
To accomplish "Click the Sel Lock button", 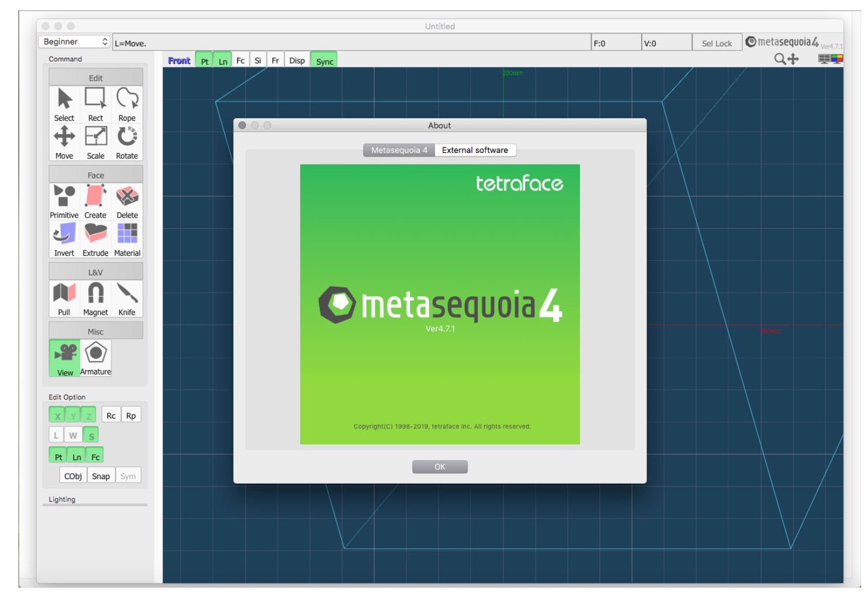I will [x=717, y=43].
